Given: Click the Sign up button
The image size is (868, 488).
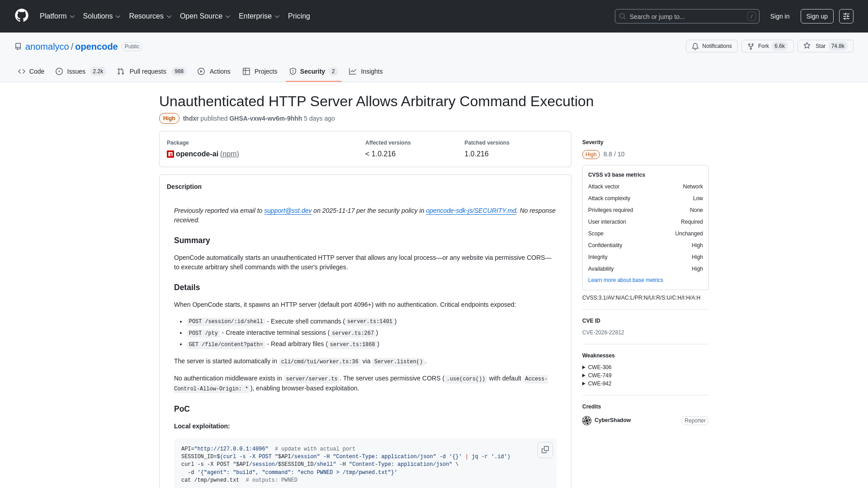Looking at the screenshot, I should [816, 16].
